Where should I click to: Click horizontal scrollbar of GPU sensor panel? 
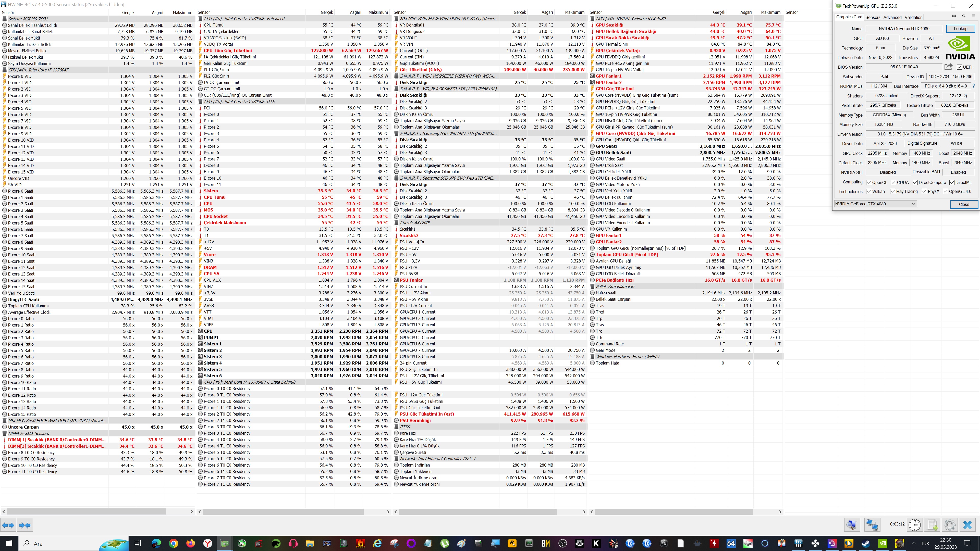coord(674,512)
